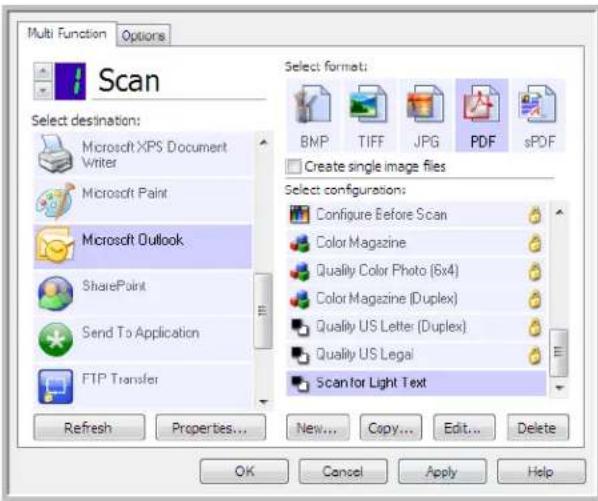Image resolution: width=598 pixels, height=501 pixels.
Task: Select "Quality US Legal" configuration text
Action: pyautogui.click(x=365, y=355)
